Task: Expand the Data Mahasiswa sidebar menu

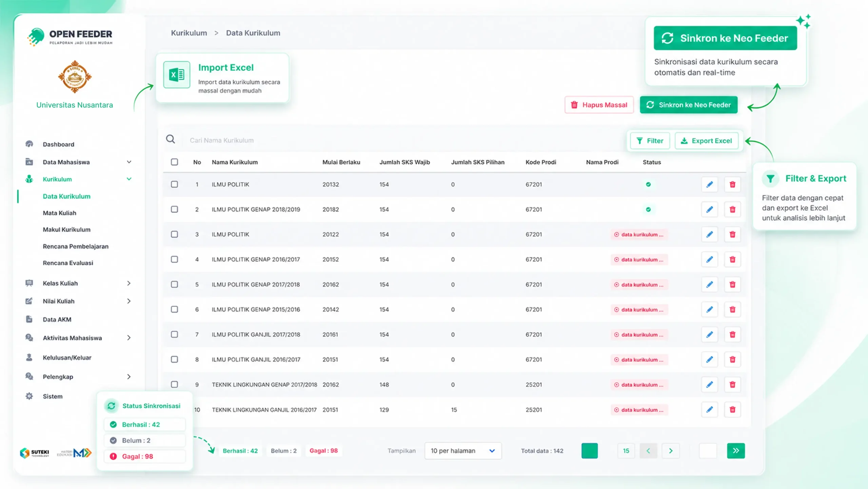Action: pos(129,162)
